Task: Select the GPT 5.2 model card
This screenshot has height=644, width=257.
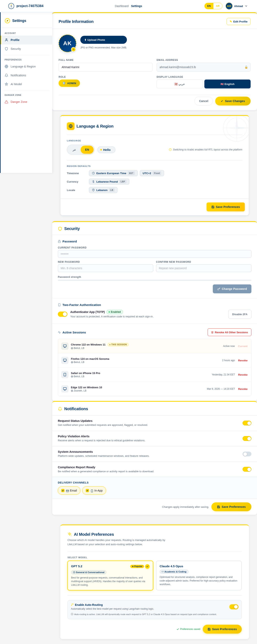Action: [x=110, y=575]
